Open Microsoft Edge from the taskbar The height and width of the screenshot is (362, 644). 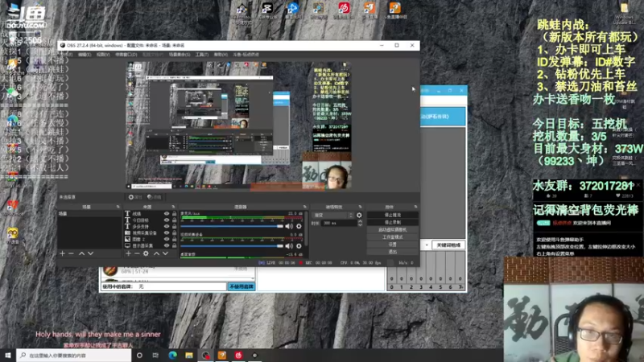point(172,356)
